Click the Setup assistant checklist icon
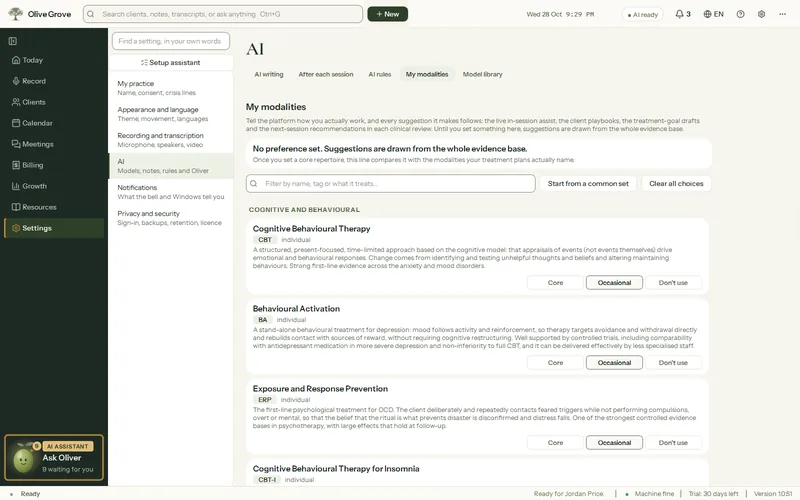Image resolution: width=800 pixels, height=500 pixels. (x=144, y=63)
